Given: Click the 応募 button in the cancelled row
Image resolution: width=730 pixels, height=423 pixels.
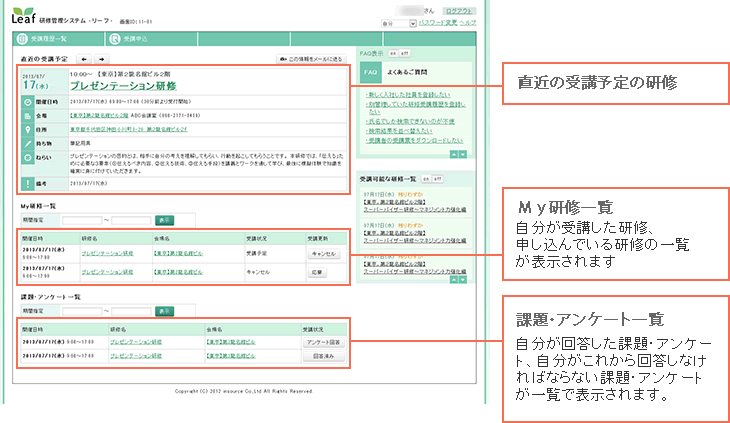Looking at the screenshot, I should 317,273.
